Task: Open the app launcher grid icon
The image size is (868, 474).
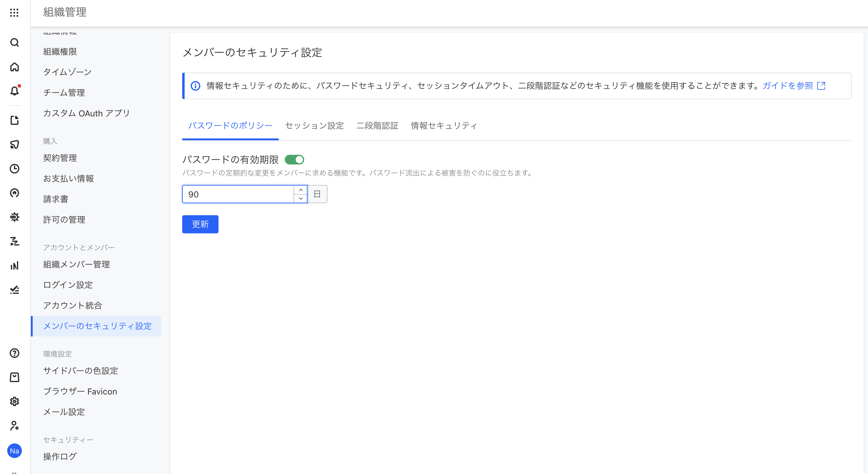Action: coord(14,13)
